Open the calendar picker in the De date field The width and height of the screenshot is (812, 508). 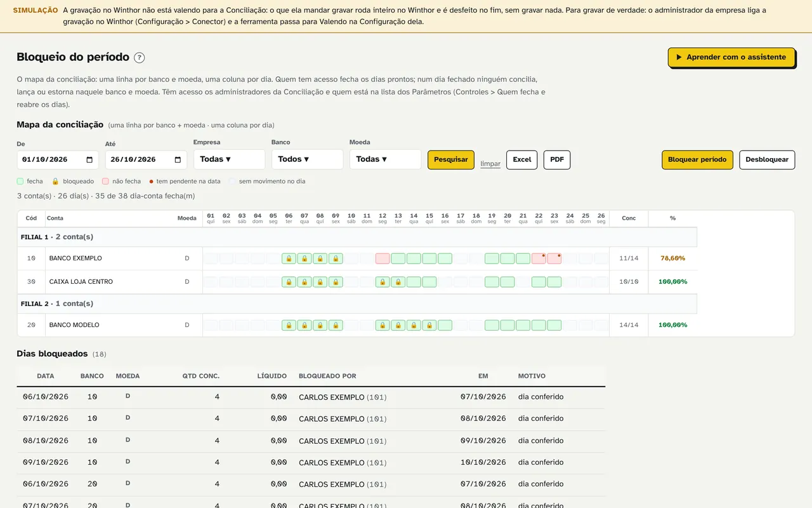(89, 160)
